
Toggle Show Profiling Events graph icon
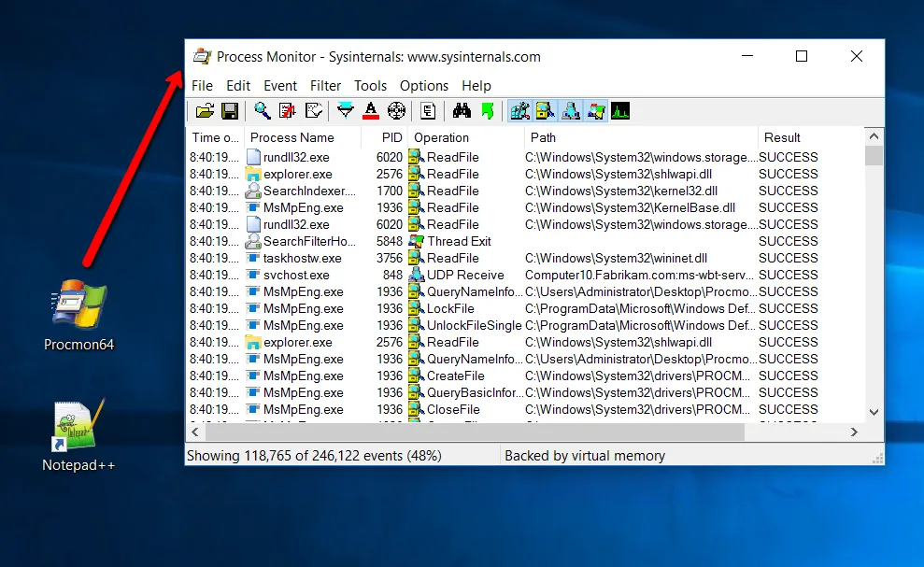(620, 111)
